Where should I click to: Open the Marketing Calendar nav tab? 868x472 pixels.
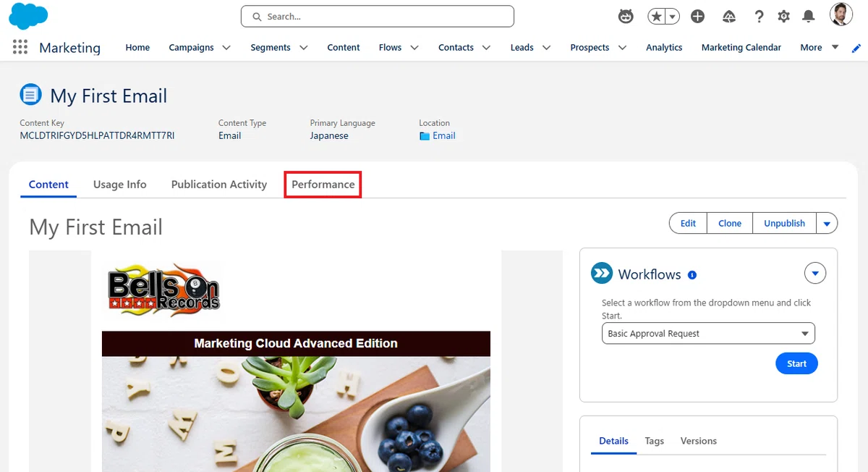point(741,48)
